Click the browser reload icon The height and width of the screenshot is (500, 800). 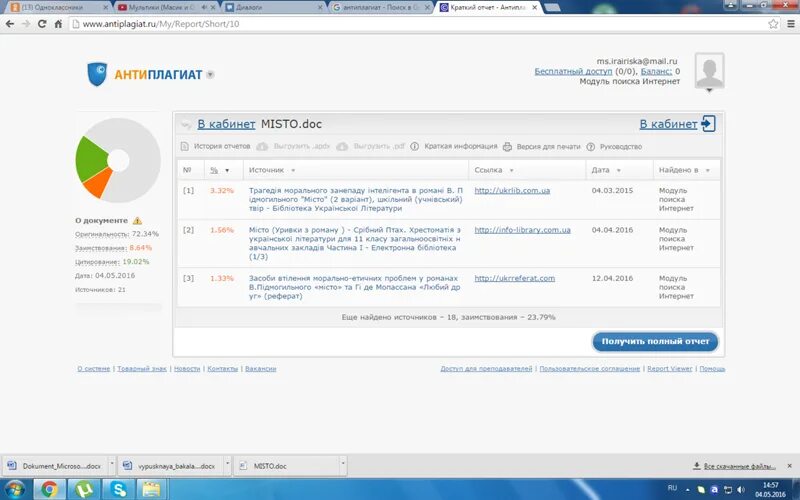click(x=42, y=24)
